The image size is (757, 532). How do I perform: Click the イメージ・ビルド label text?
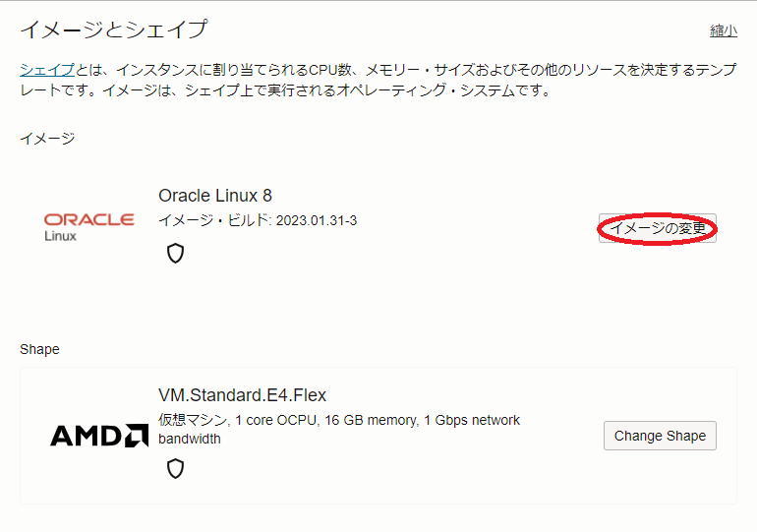click(x=213, y=220)
